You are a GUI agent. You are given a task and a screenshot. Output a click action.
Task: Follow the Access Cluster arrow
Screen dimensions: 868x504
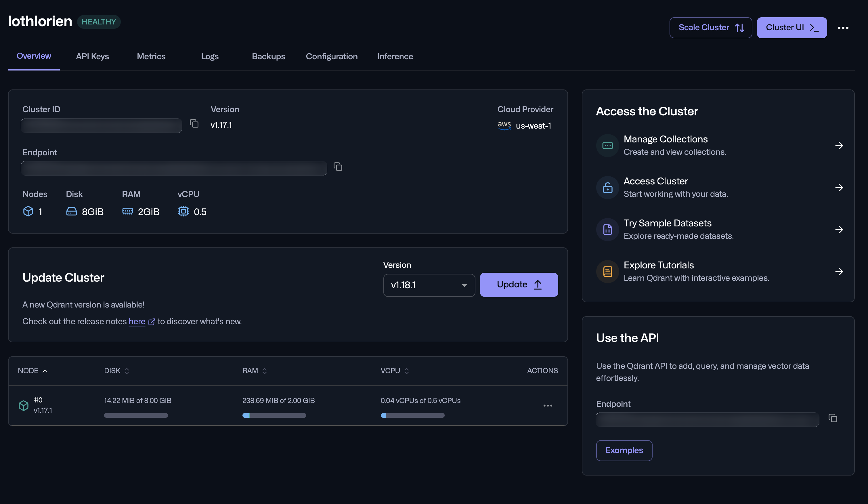pos(839,188)
